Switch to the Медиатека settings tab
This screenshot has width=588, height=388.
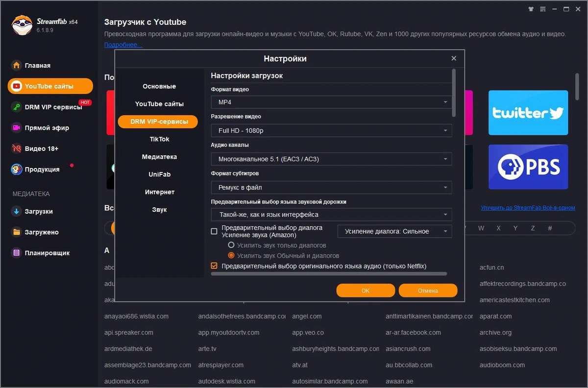[159, 157]
